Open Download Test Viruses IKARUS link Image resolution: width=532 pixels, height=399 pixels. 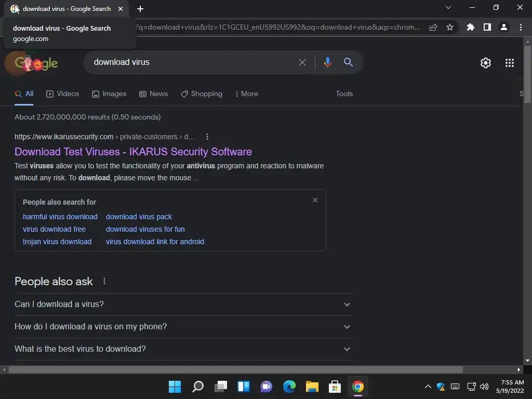(133, 152)
